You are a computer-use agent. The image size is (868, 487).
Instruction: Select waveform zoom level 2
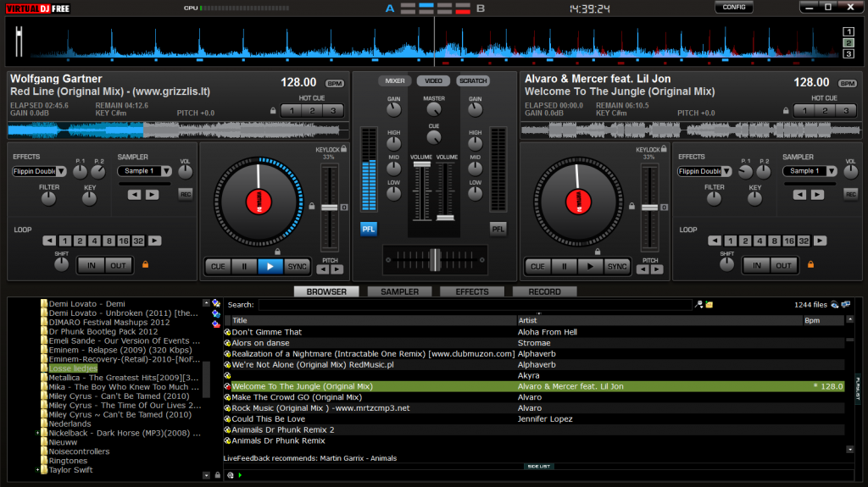coord(848,43)
